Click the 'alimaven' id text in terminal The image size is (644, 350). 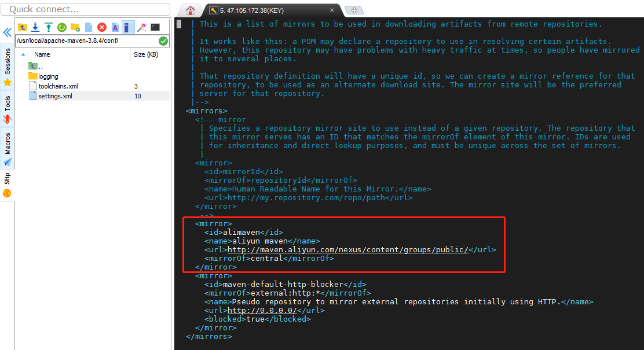pyautogui.click(x=241, y=232)
